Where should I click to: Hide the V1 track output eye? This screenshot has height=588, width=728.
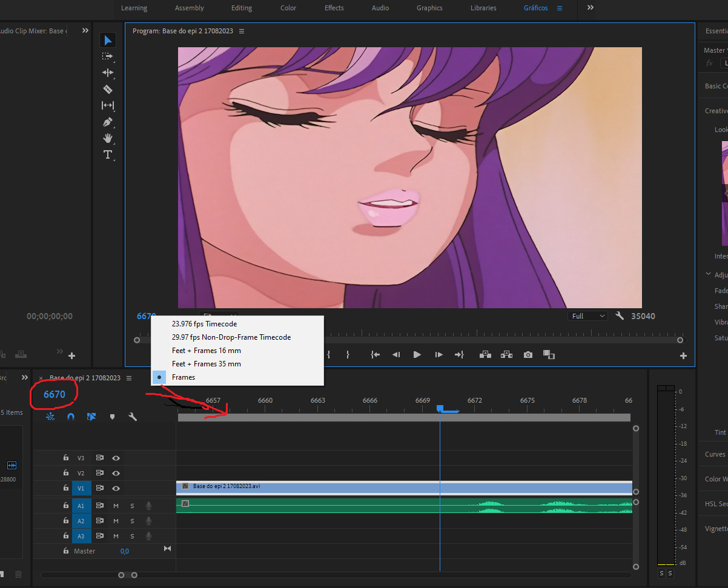point(116,488)
